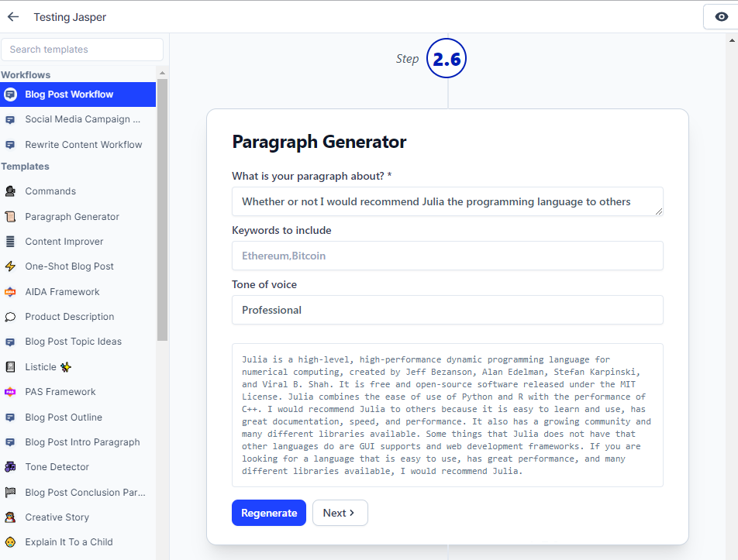Open the PAS Framework template

tap(60, 392)
